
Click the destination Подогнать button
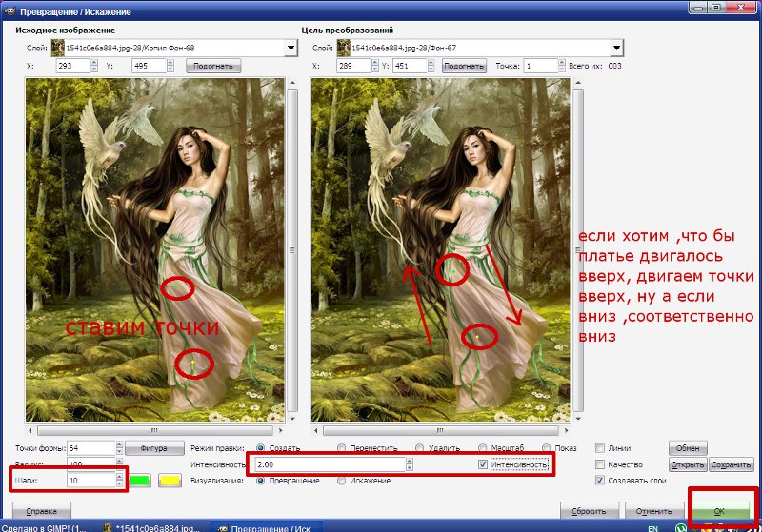click(464, 66)
